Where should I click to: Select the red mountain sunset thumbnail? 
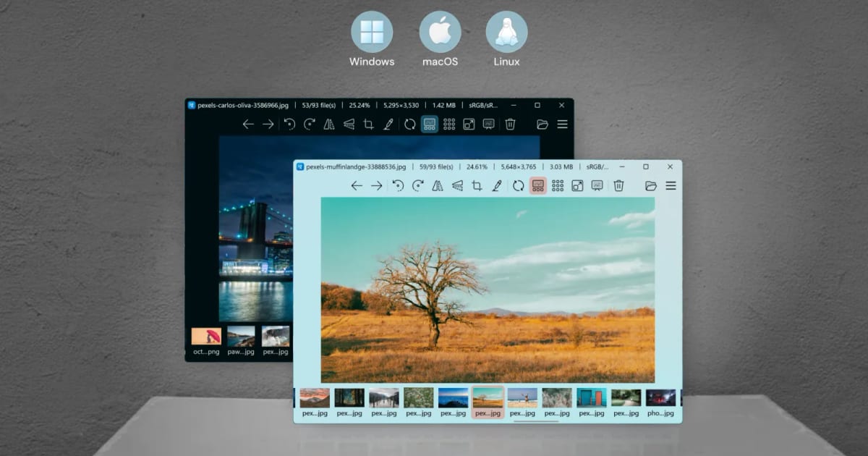(315, 403)
